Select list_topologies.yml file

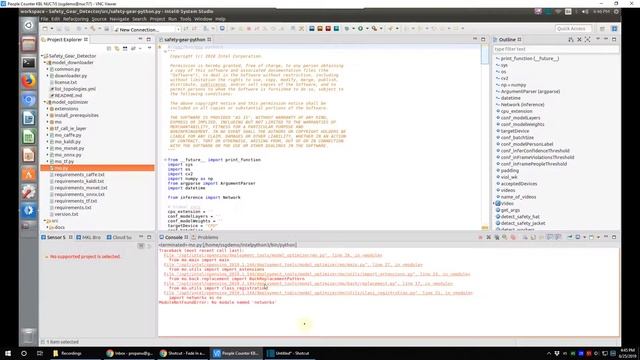tap(75, 89)
